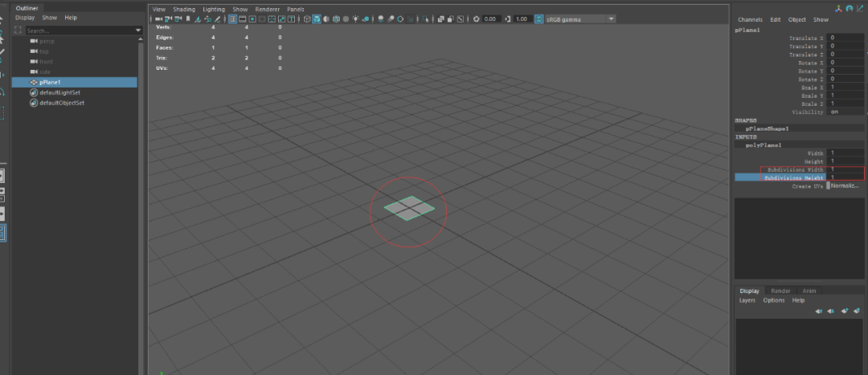Click the Gamma reset icon
868x375 pixels.
(508, 18)
